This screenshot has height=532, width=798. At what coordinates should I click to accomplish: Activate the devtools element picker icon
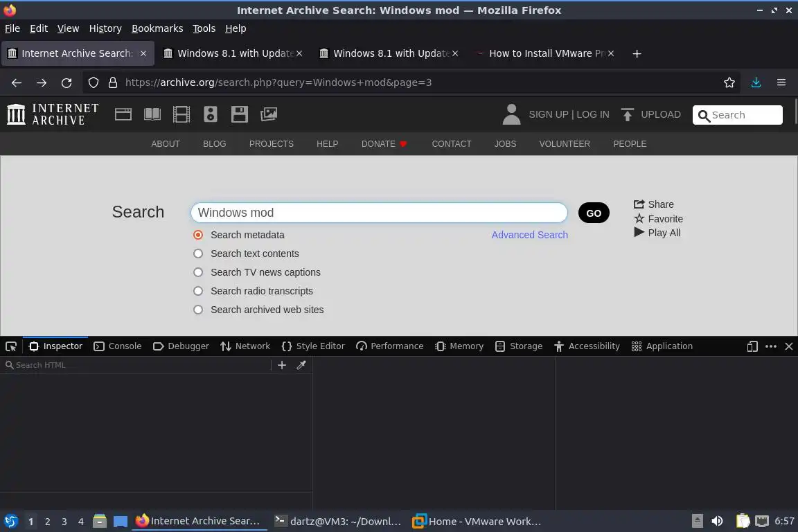pos(11,346)
